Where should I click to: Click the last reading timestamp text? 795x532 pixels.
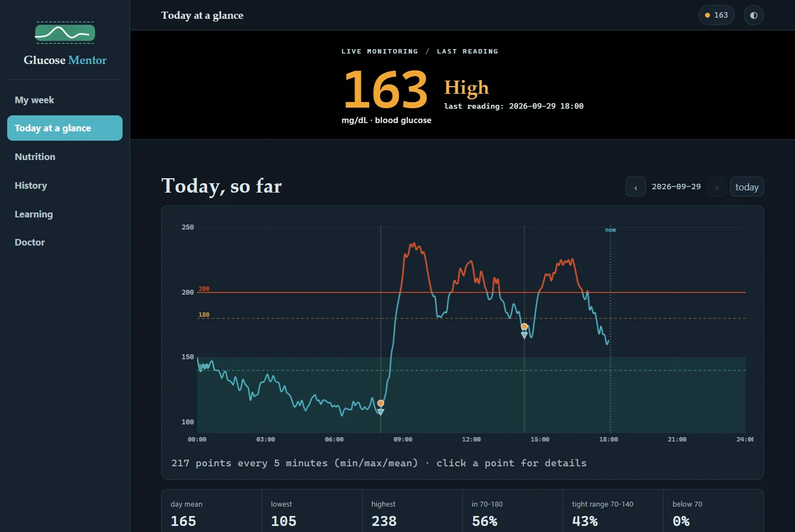pos(513,106)
